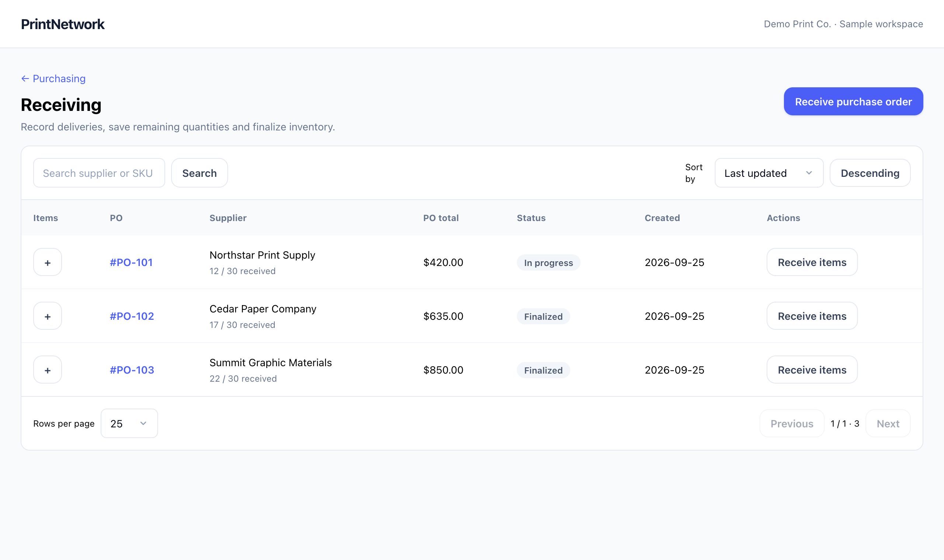944x560 pixels.
Task: Open purchase order #PO-102 link
Action: [132, 316]
